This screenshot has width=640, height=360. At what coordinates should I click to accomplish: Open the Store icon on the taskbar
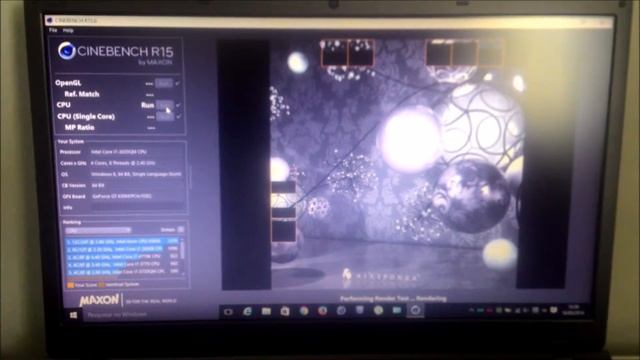pyautogui.click(x=285, y=311)
